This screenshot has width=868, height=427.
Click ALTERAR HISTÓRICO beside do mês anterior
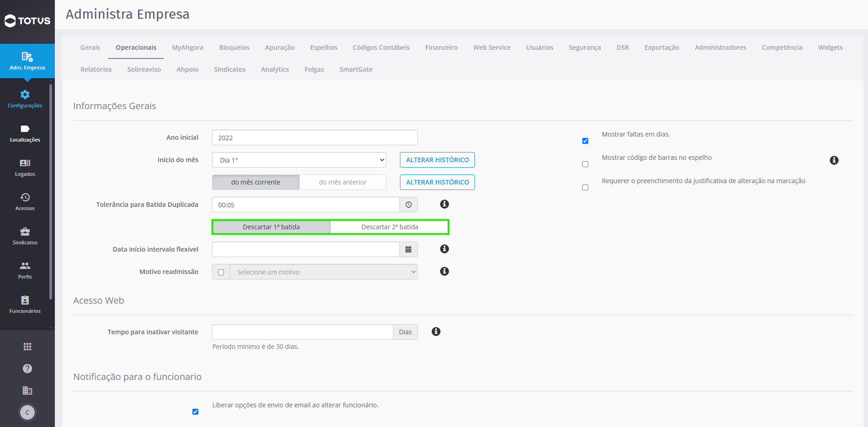tap(437, 182)
